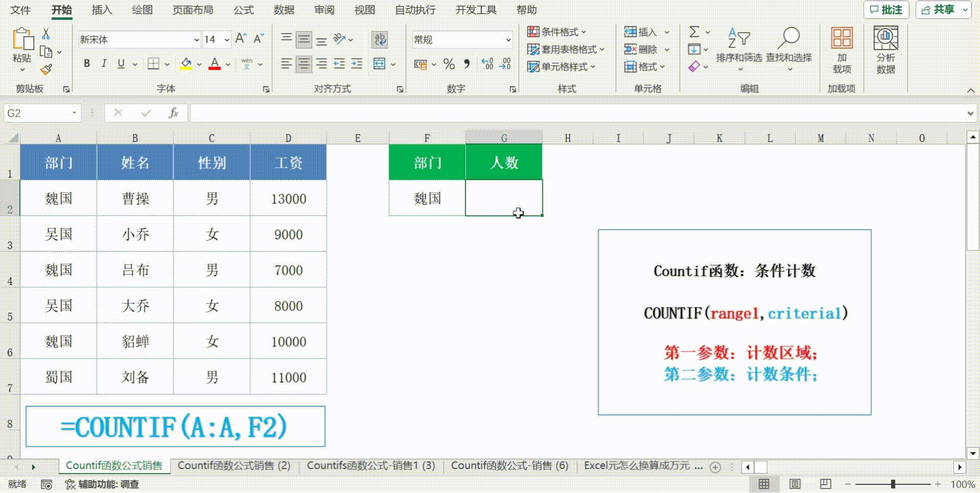Screen dimensions: 980x493
Task: Click the Fill down icon
Action: coord(694,49)
